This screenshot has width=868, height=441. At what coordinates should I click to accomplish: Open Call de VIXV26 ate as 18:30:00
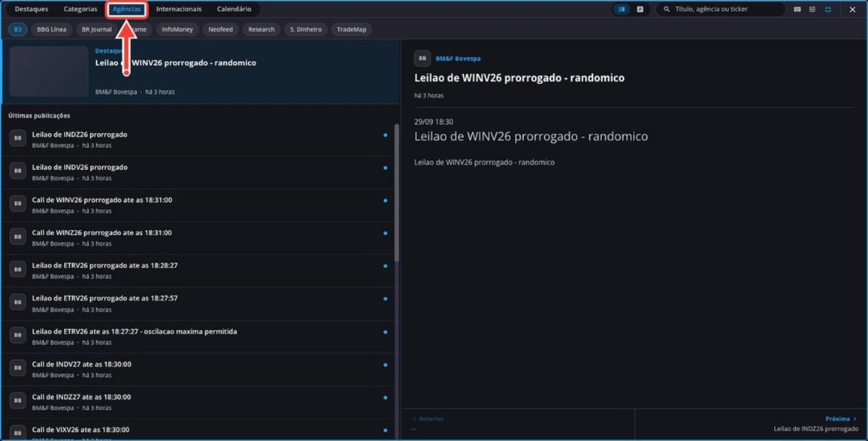tap(198, 432)
